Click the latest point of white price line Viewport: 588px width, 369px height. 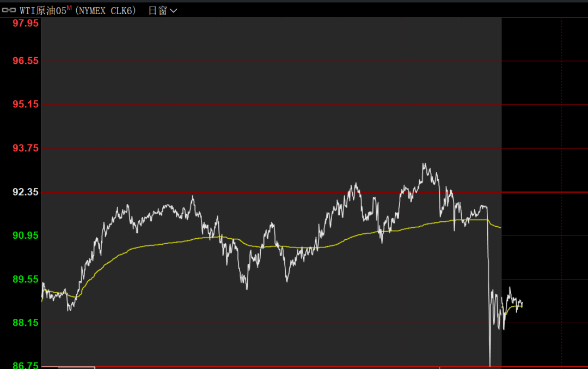coord(522,304)
